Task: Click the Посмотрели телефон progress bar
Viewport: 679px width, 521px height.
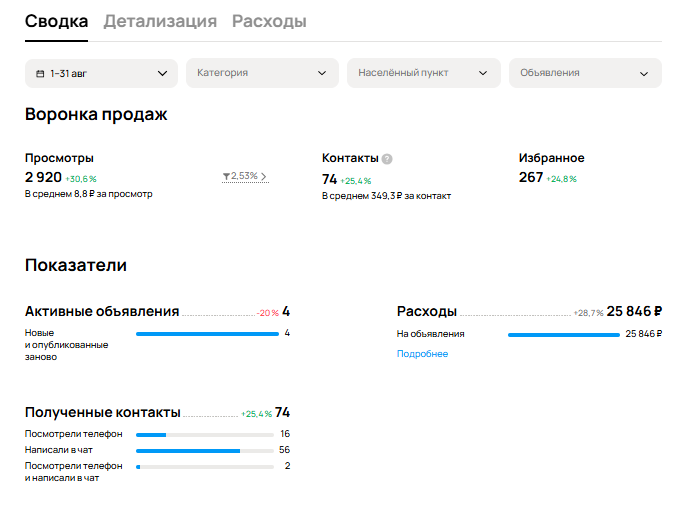Action: (204, 435)
